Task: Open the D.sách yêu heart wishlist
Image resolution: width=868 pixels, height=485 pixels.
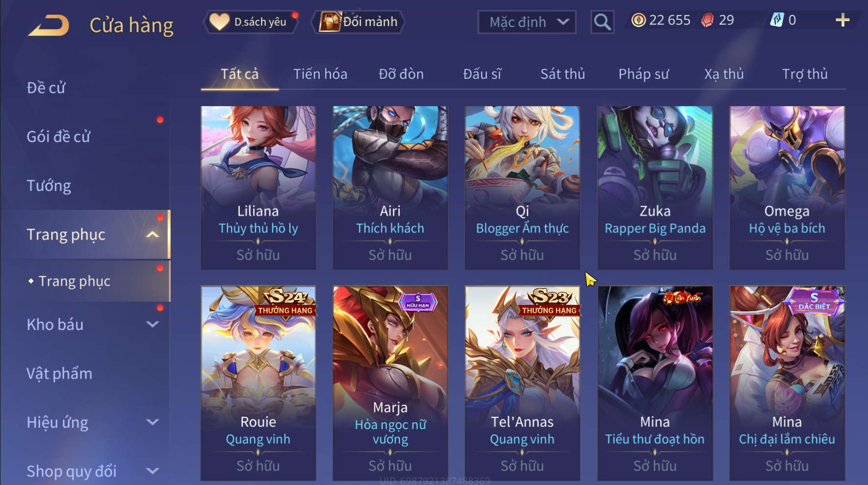Action: click(219, 22)
